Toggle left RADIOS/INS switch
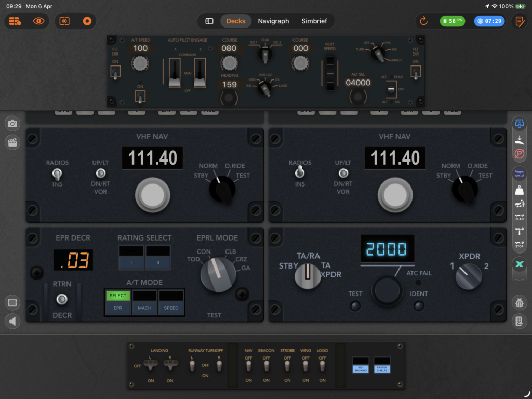This screenshot has height=399, width=532. tap(57, 174)
